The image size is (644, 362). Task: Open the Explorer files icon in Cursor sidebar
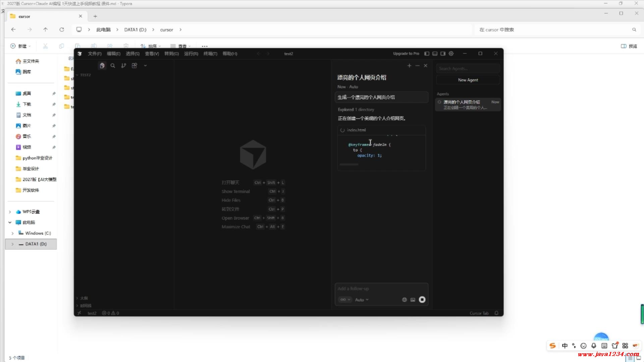click(102, 66)
